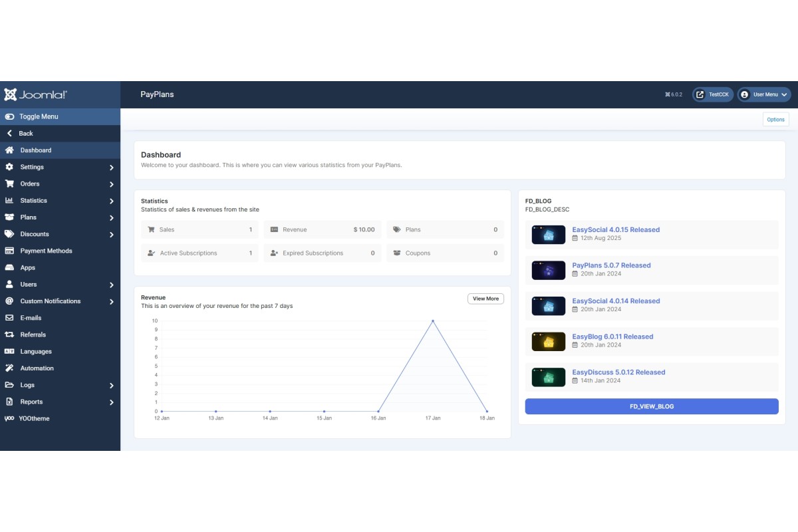798x532 pixels.
Task: Toggle the sidebar with Toggle Menu
Action: pyautogui.click(x=39, y=116)
